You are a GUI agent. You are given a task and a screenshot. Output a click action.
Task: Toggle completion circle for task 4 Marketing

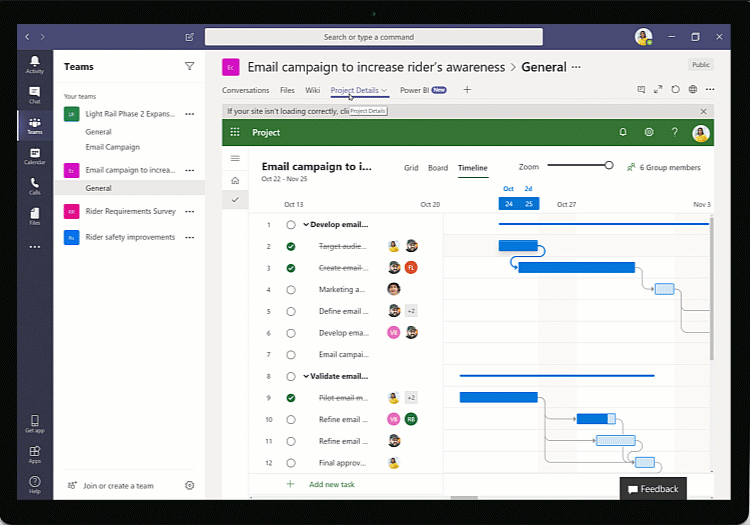pos(291,289)
